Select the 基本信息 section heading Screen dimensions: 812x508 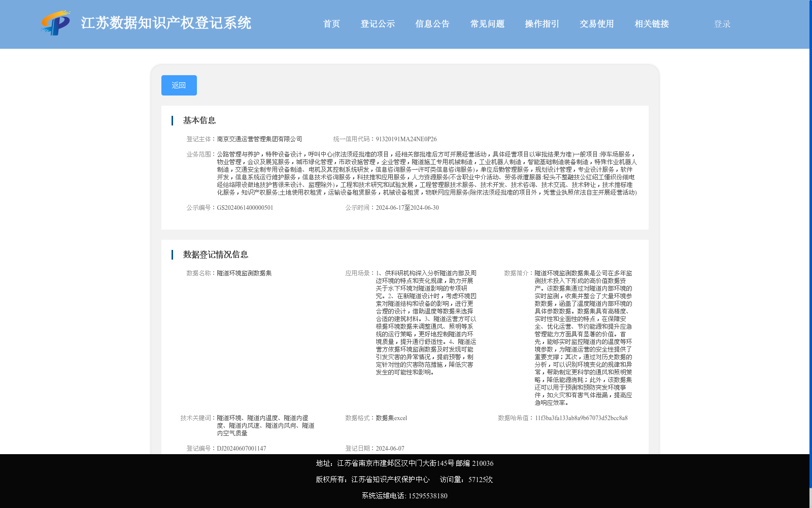pyautogui.click(x=199, y=120)
